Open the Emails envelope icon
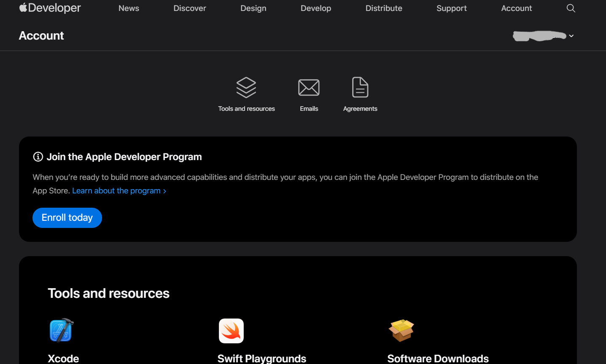Screen dimensions: 606x364 (x=309, y=88)
